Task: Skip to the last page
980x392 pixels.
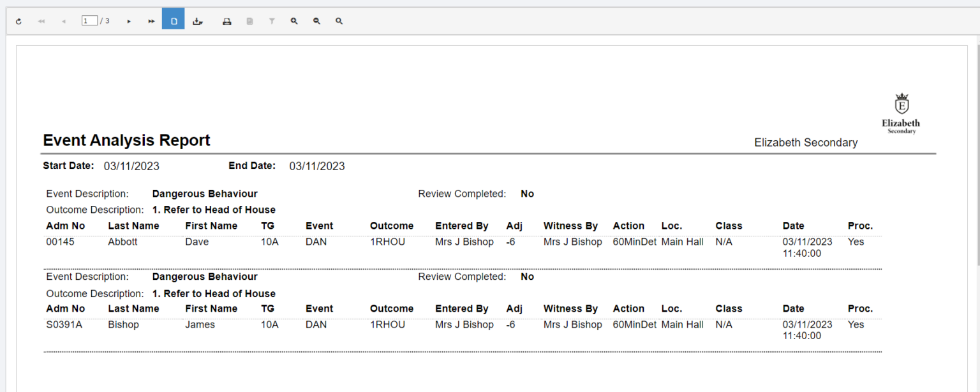Action: [151, 20]
